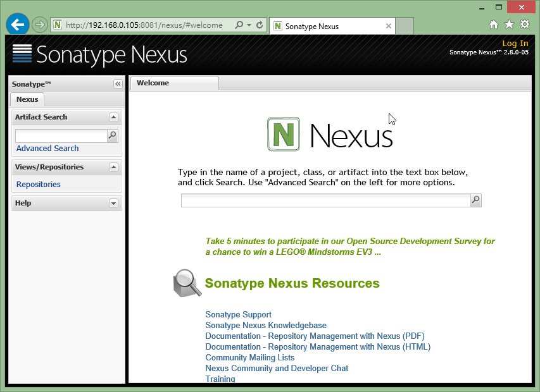Click the address bar URL text
The height and width of the screenshot is (392, 540).
(144, 25)
